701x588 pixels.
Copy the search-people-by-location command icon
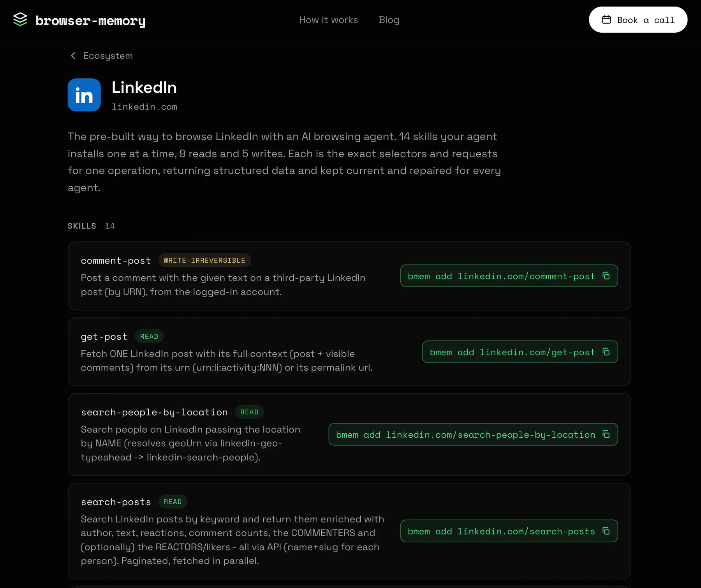pyautogui.click(x=606, y=434)
